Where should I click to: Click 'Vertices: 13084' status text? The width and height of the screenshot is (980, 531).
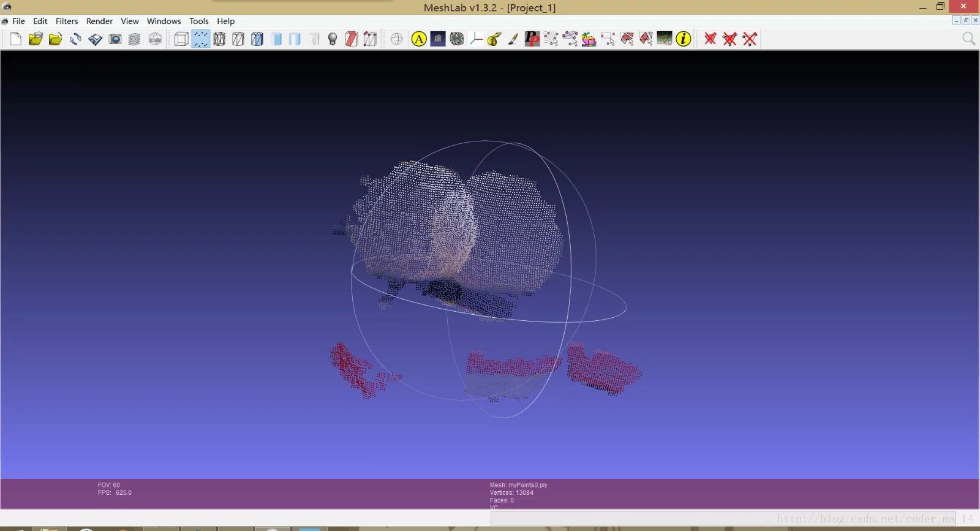[511, 492]
